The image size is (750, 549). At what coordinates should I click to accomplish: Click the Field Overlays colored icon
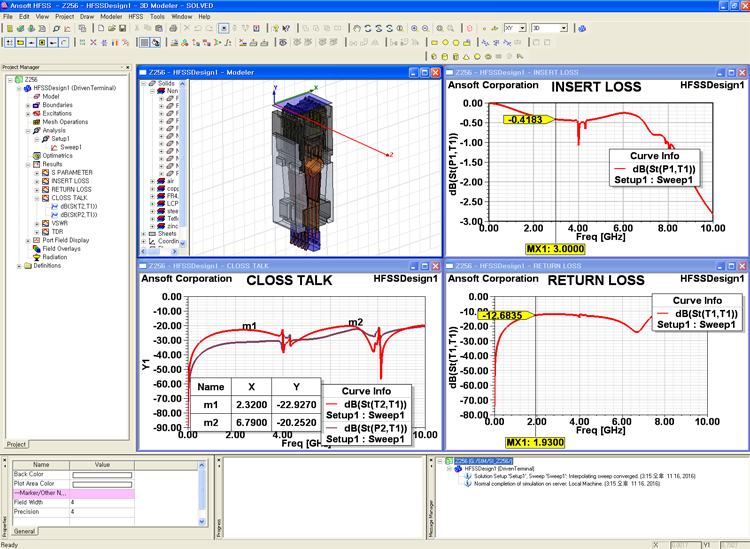point(36,249)
